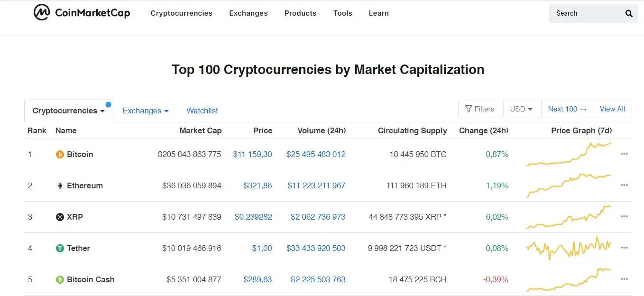Open the three-dot menu on Bitcoin's row

pos(624,154)
